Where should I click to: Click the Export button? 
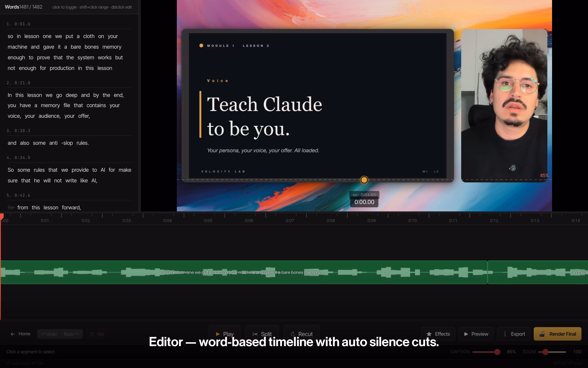pyautogui.click(x=514, y=334)
